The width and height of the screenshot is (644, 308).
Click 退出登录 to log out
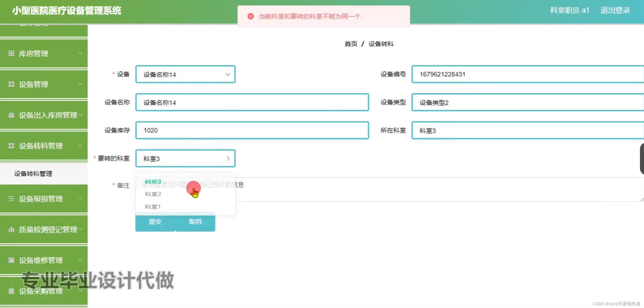coord(615,11)
